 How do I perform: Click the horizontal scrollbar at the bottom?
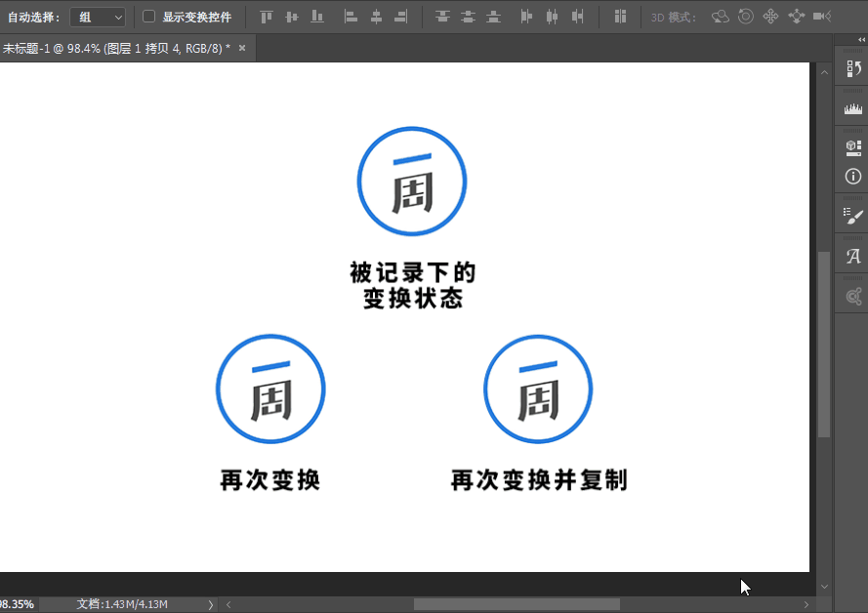[x=517, y=603]
